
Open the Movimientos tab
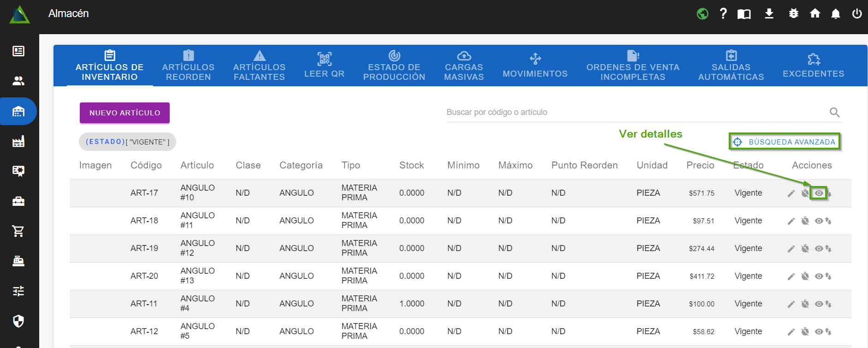point(535,66)
